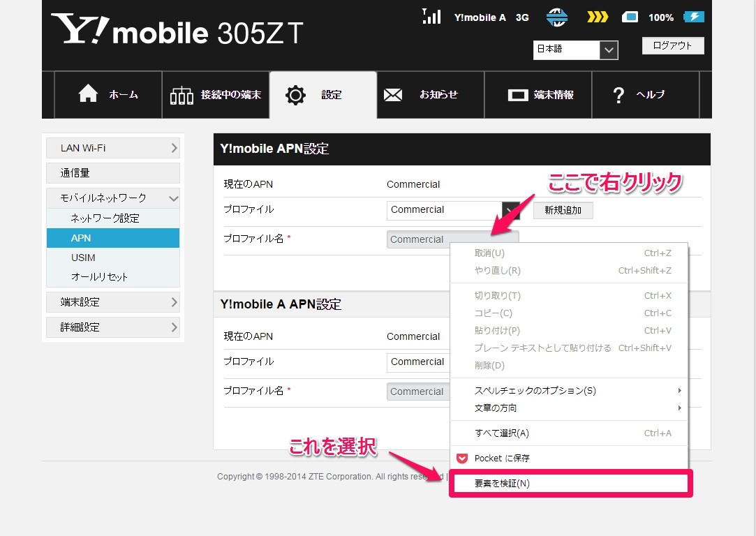756x536 pixels.
Task: Expand the 詳細設定 sidebar section
Action: coord(113,327)
